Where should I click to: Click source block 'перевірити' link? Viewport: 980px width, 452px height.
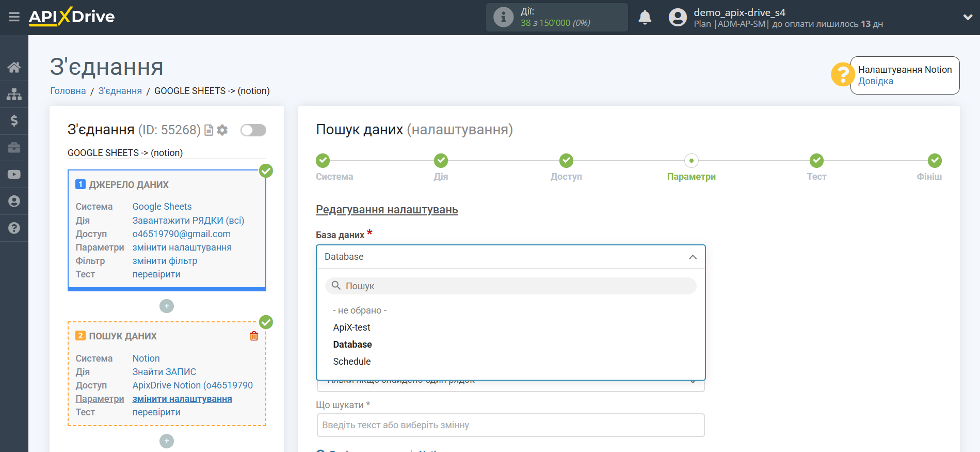pos(156,274)
